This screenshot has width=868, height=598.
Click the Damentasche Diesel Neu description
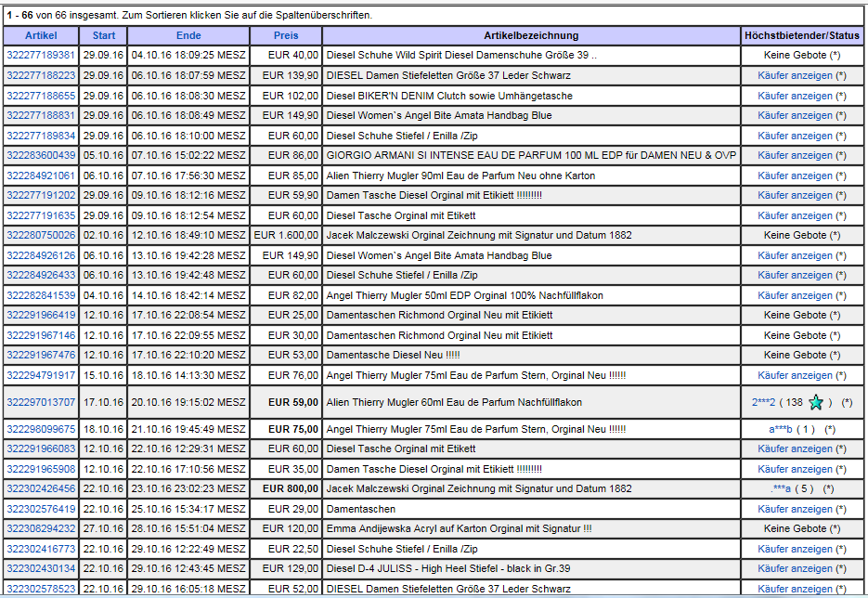(x=393, y=355)
